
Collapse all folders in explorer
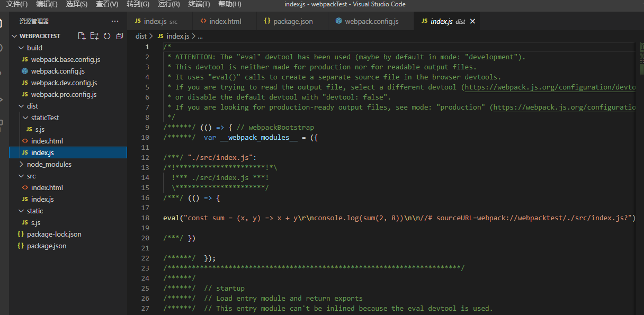click(120, 36)
